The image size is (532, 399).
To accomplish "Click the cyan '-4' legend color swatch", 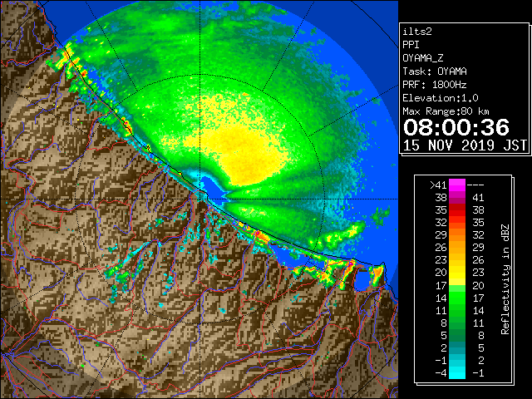I will (x=457, y=372).
